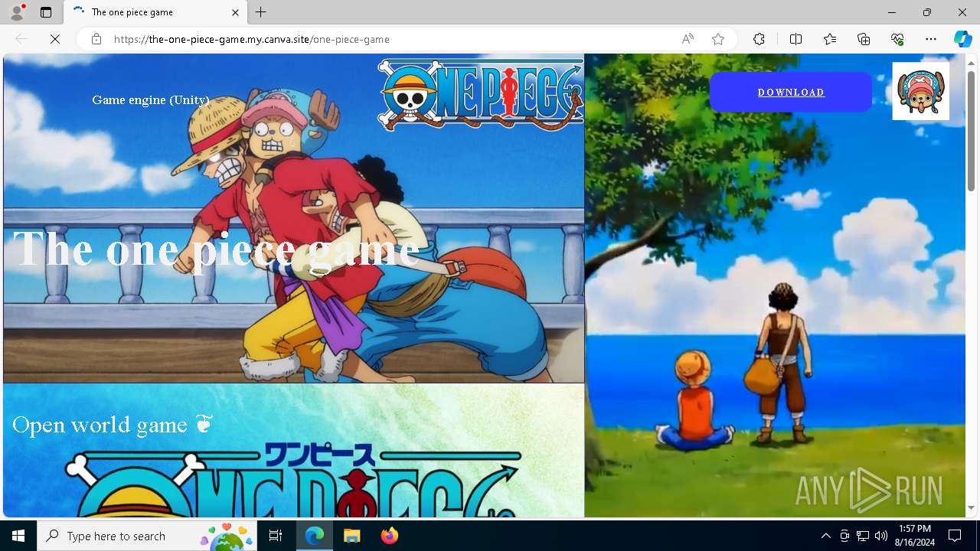Open the clock showing 1:57 PM
980x551 pixels.
coord(914,536)
